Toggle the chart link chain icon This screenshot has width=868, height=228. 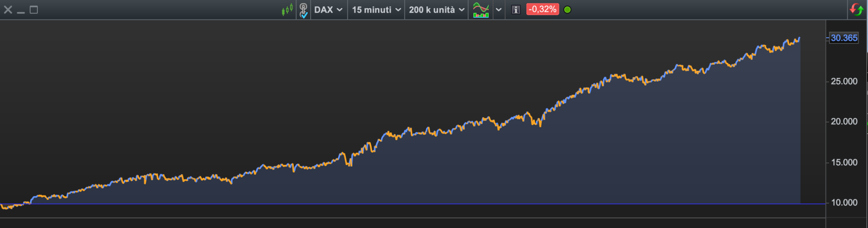click(303, 10)
